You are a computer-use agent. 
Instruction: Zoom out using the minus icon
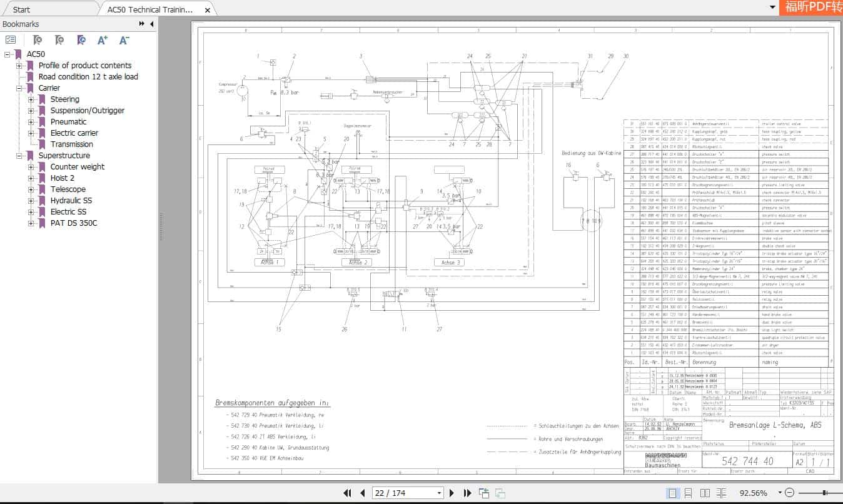(x=789, y=492)
